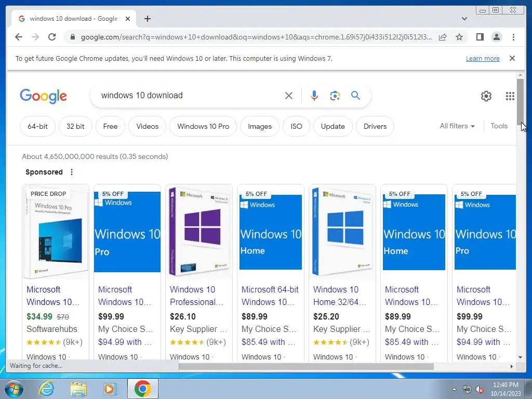The width and height of the screenshot is (532, 399).
Task: Expand the tab search chevron
Action: tap(464, 19)
